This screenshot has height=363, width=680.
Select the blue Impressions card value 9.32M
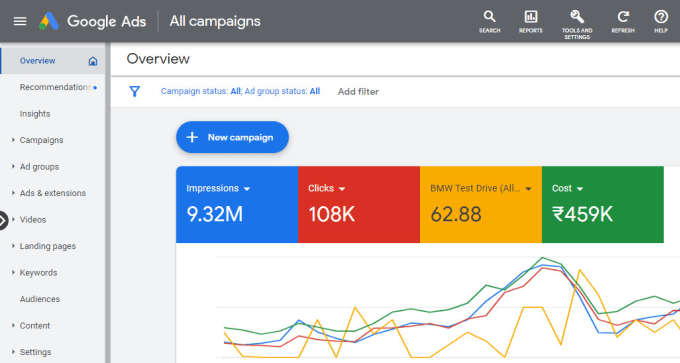click(x=215, y=214)
